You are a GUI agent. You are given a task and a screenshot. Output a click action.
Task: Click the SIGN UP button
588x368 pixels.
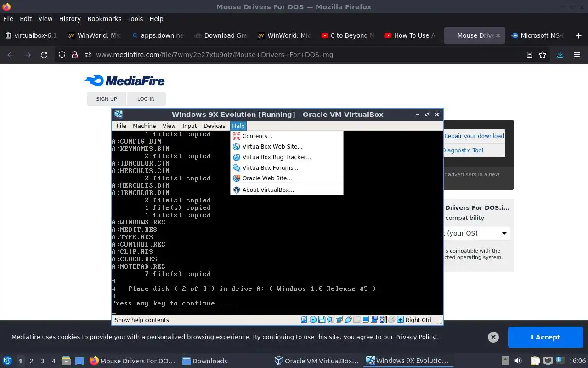107,99
